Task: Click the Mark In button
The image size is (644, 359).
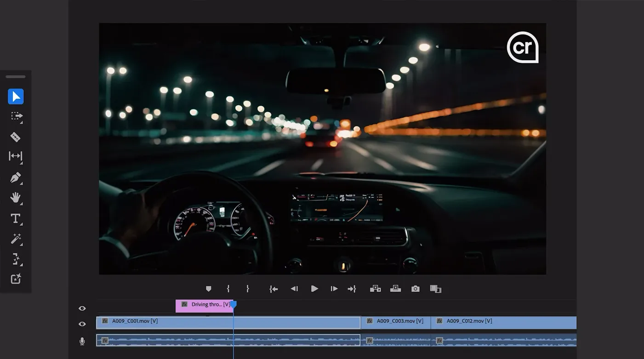Action: 228,288
